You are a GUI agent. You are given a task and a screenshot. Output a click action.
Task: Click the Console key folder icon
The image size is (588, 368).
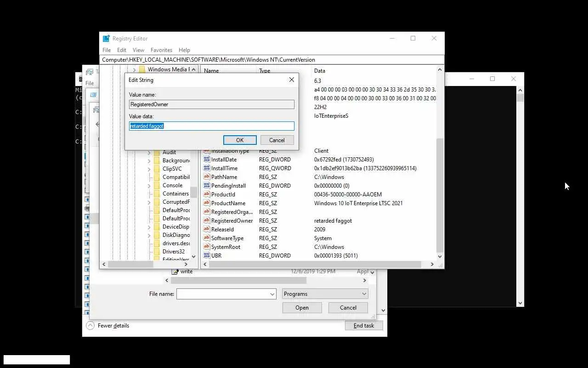click(157, 185)
